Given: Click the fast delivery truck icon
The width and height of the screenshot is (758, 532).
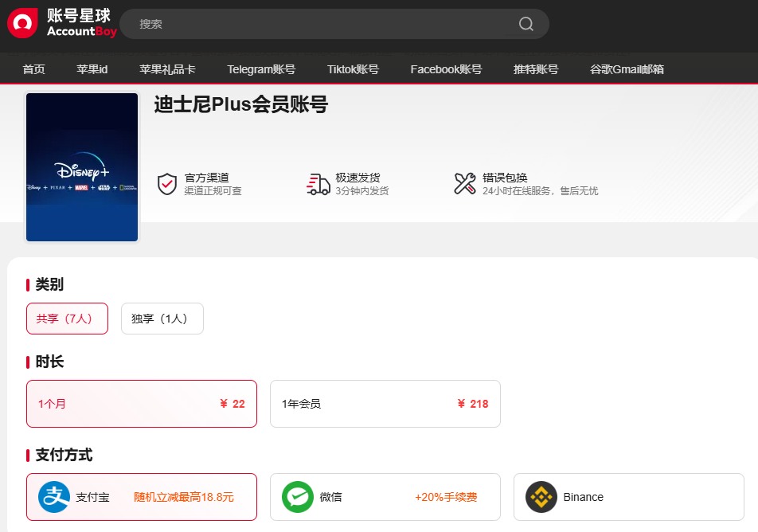Looking at the screenshot, I should [318, 184].
